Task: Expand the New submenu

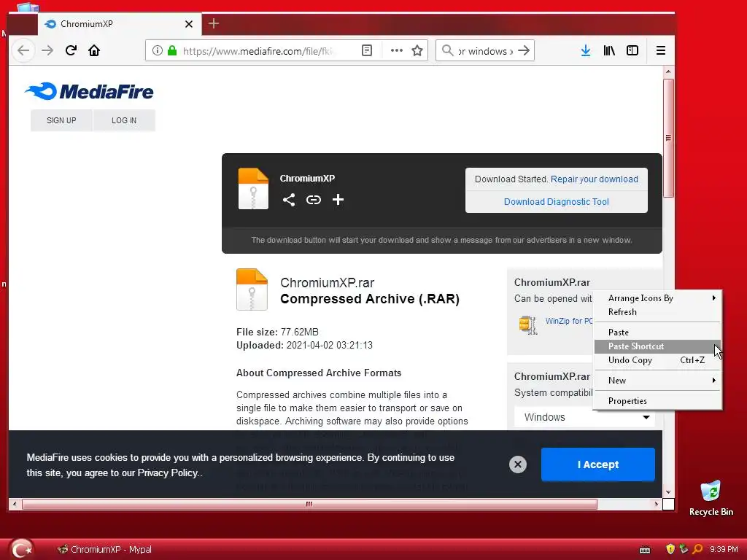Action: 657,381
